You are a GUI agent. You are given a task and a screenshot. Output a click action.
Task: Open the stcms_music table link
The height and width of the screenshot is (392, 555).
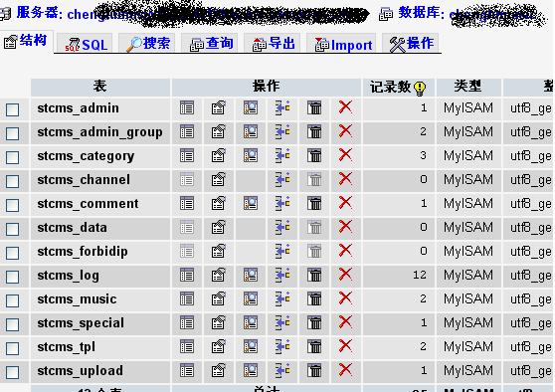[77, 299]
